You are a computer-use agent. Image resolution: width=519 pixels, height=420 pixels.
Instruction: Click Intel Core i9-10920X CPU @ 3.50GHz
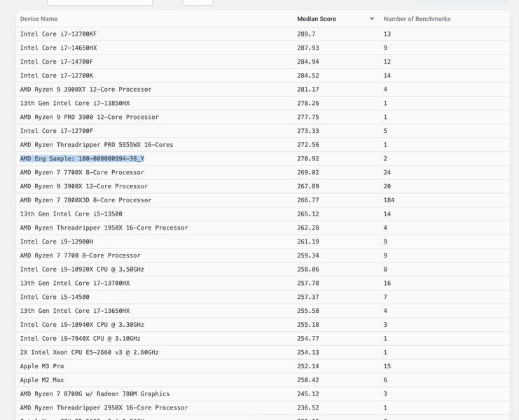82,270
